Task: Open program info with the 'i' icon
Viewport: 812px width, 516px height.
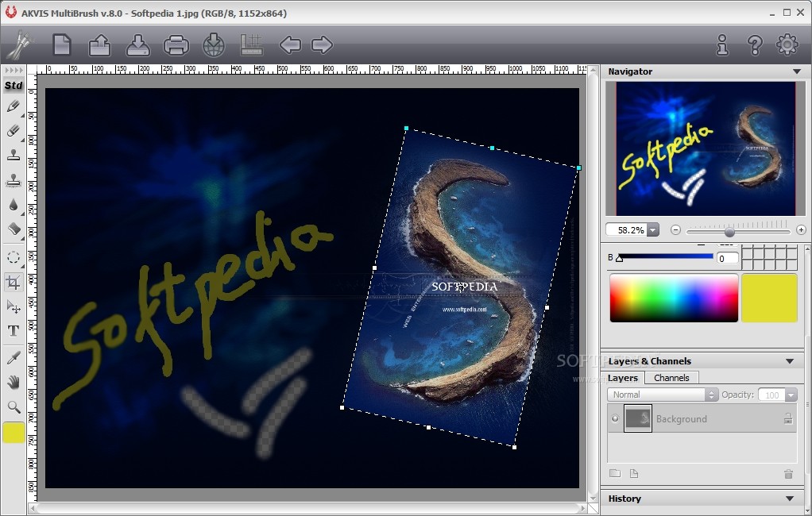Action: [x=722, y=45]
